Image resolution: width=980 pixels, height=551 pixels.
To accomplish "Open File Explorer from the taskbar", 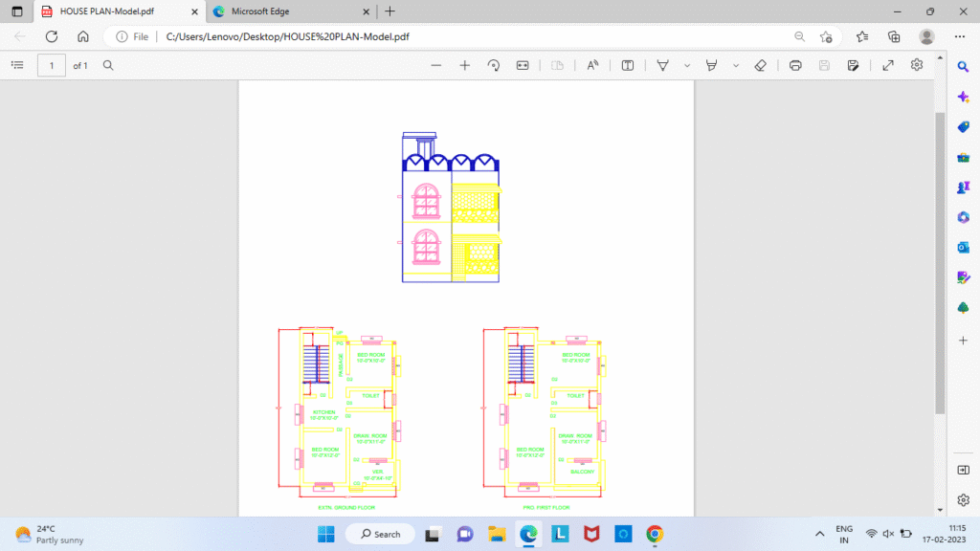I will [x=497, y=534].
